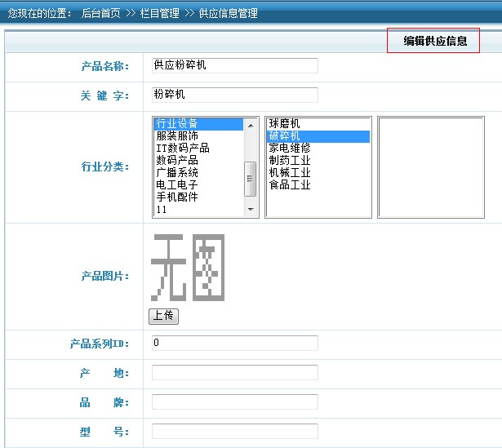Open the 栏目管理 breadcrumb link
This screenshot has height=448, width=502.
click(x=160, y=13)
